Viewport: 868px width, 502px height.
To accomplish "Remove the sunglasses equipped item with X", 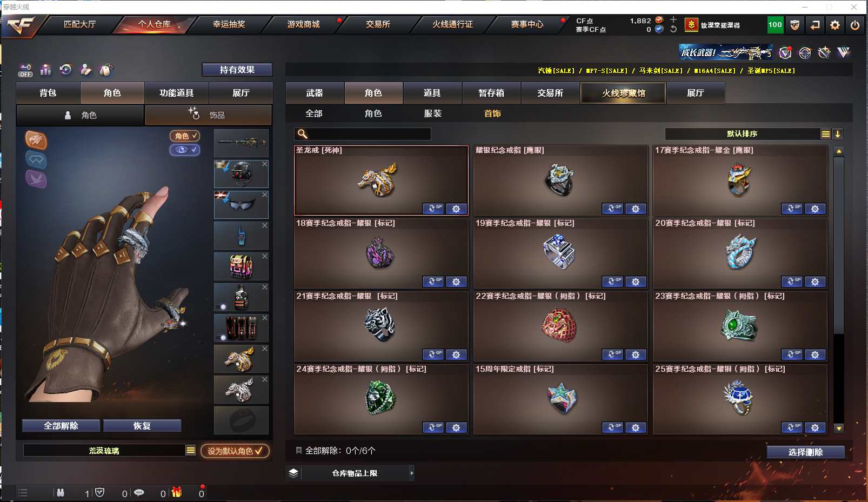I will 265,195.
